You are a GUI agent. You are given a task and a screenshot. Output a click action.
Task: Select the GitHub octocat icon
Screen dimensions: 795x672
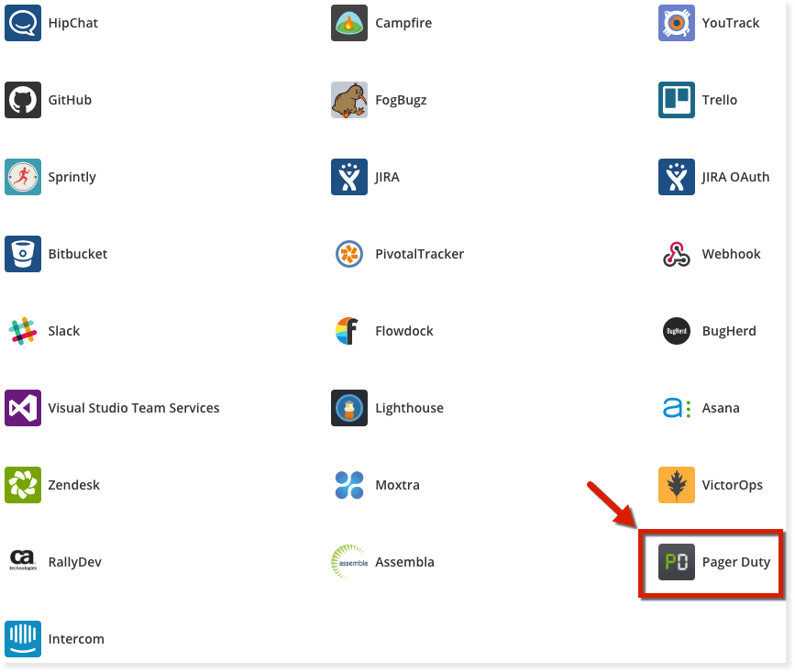pyautogui.click(x=22, y=100)
